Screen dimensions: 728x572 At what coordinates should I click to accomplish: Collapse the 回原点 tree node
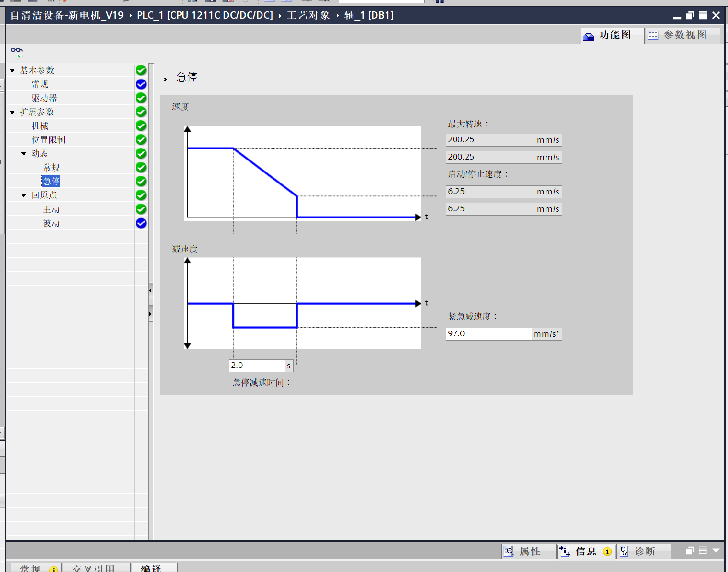(24, 195)
